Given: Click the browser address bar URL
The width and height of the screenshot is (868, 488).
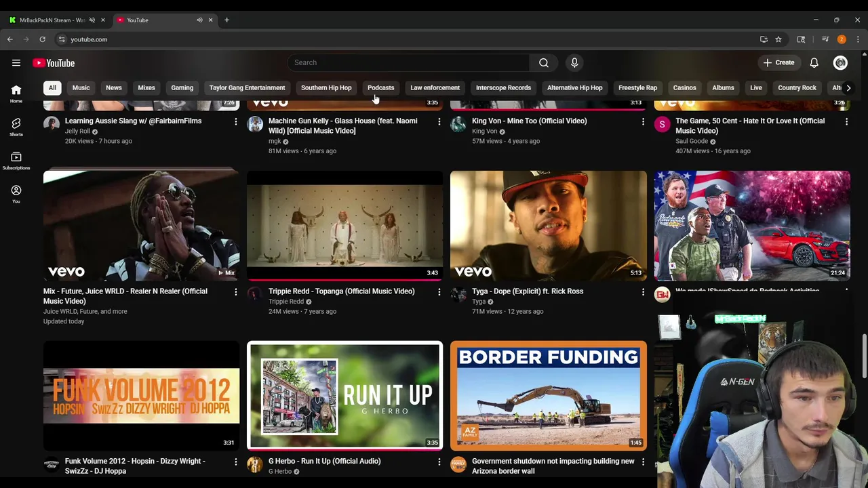Looking at the screenshot, I should (x=89, y=39).
